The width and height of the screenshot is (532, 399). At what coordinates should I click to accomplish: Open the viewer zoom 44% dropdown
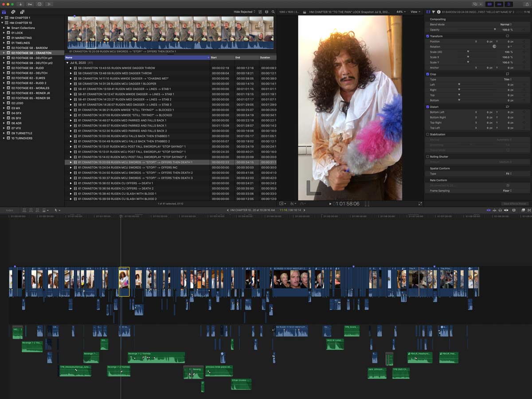pyautogui.click(x=400, y=12)
